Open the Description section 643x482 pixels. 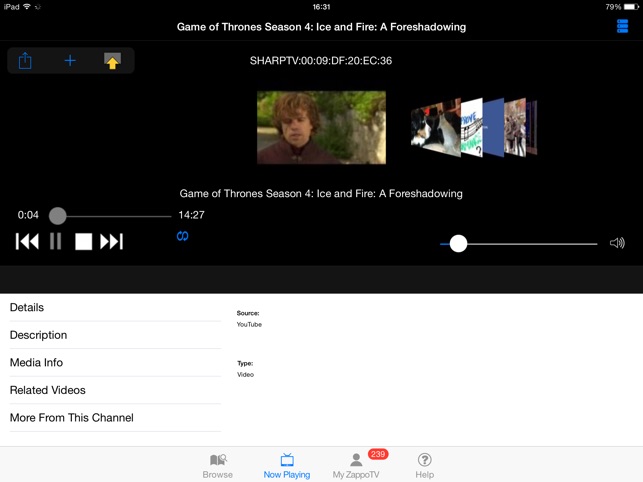[x=115, y=335]
